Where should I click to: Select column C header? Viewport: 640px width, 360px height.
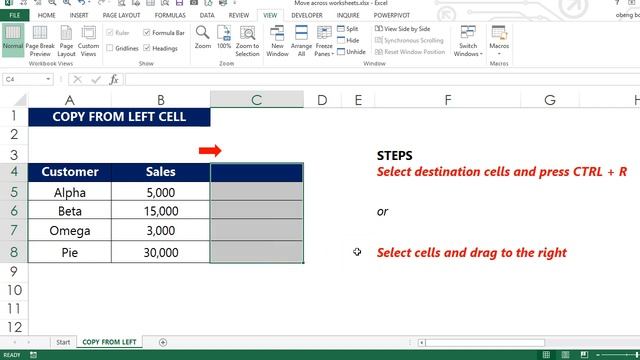257,100
